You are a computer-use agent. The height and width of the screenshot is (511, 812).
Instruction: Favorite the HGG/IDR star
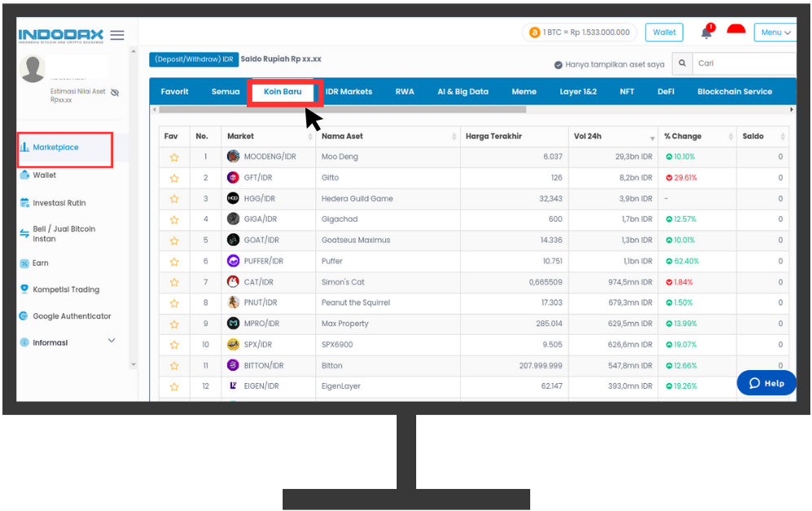click(x=174, y=199)
